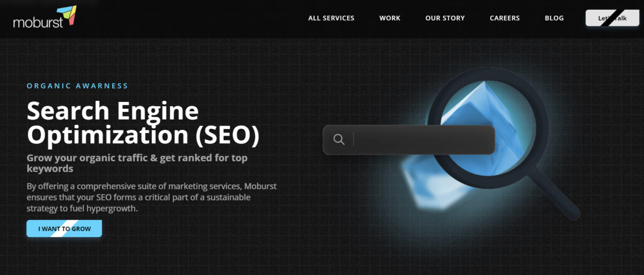Open the ALL SERVICES menu
644x275 pixels.
coord(331,18)
